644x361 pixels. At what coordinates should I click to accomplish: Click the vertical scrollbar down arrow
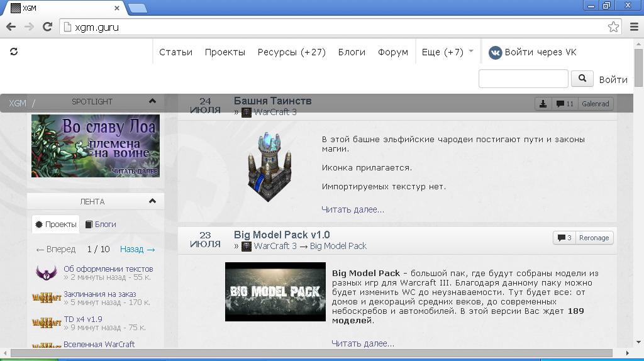tap(638, 342)
